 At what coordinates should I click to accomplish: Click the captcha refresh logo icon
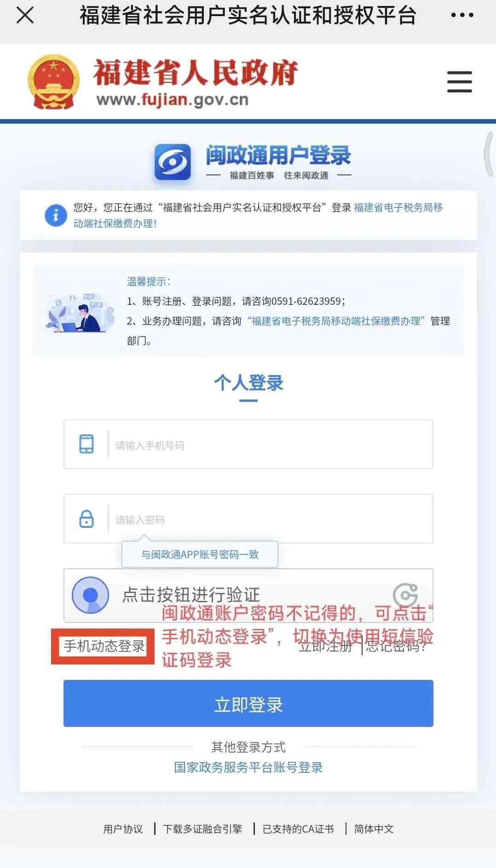(x=405, y=595)
